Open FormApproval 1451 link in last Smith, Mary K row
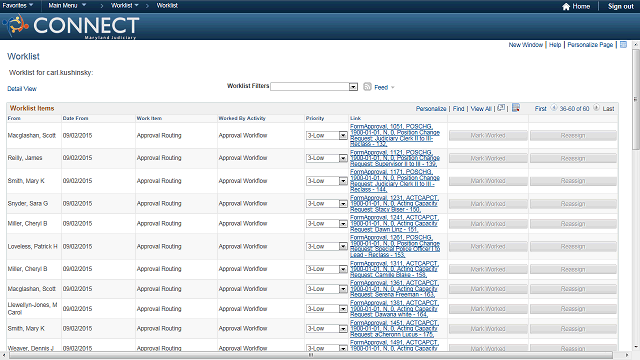This screenshot has width=640, height=360. [x=394, y=329]
